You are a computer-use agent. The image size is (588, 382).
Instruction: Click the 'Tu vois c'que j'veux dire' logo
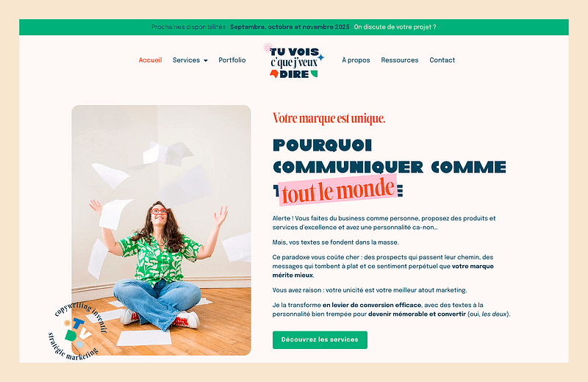(293, 61)
